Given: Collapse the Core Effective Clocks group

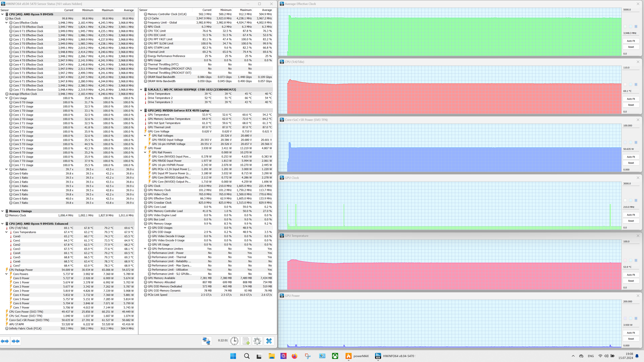Looking at the screenshot, I should [x=6, y=23].
